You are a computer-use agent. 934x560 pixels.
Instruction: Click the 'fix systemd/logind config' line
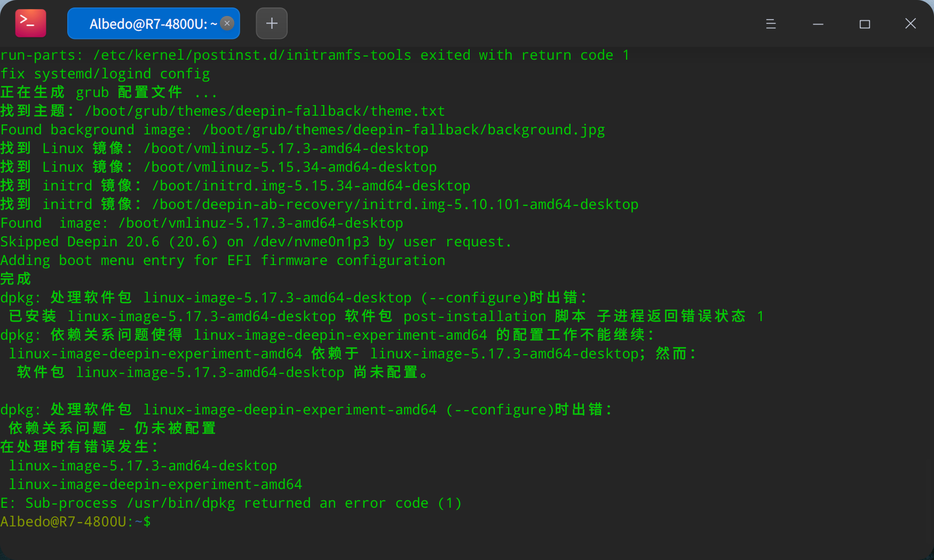point(105,74)
